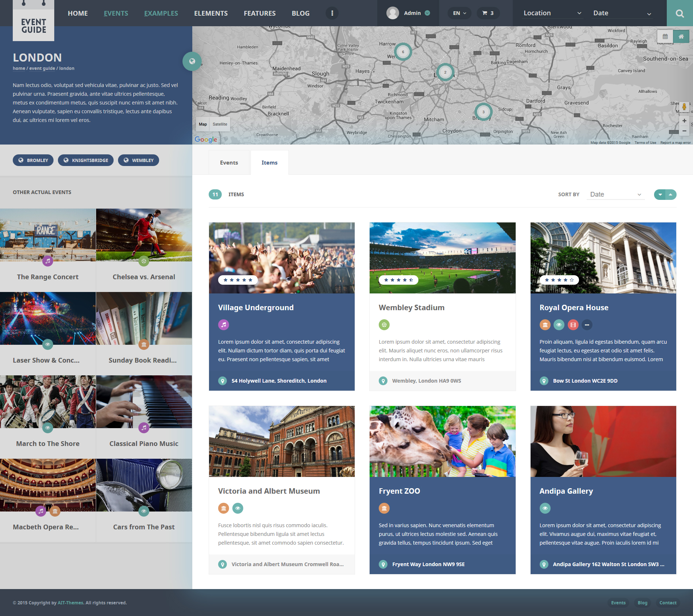Screen dimensions: 693x616
Task: Filter by Wembley location tag
Action: (x=138, y=160)
